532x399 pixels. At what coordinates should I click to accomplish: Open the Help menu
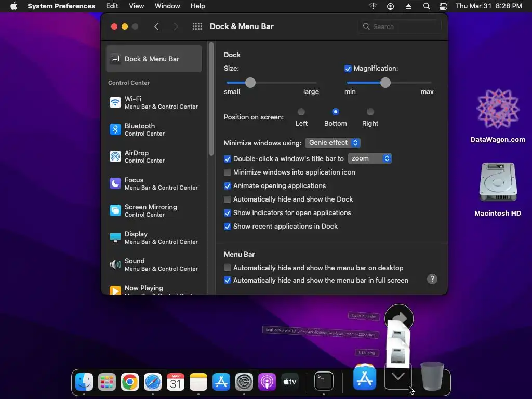click(x=197, y=6)
